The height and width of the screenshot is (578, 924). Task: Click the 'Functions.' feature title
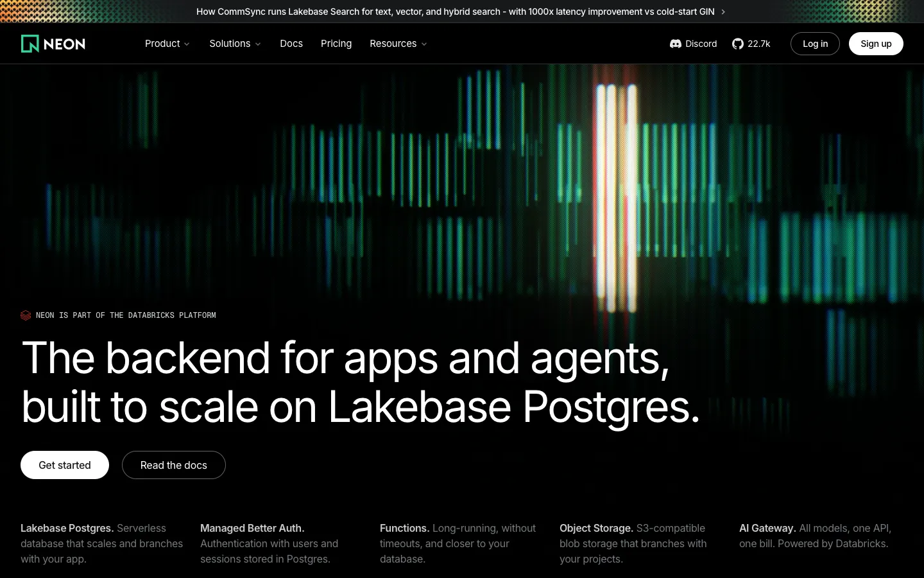point(405,528)
